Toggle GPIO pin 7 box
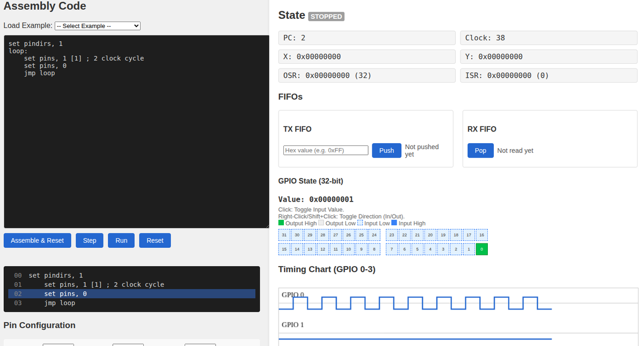 (x=392, y=249)
